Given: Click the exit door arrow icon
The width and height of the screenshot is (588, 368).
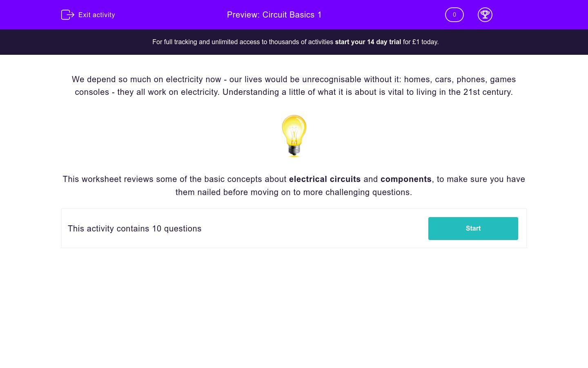Looking at the screenshot, I should [68, 15].
